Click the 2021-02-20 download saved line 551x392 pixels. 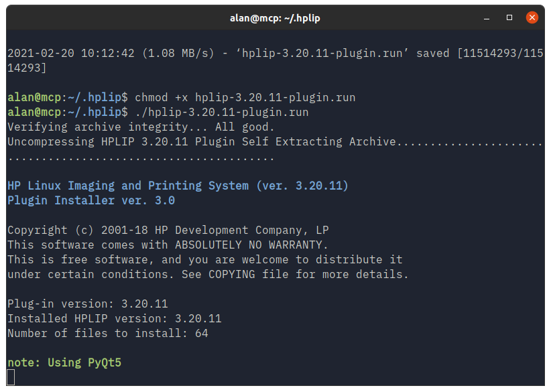click(275, 60)
